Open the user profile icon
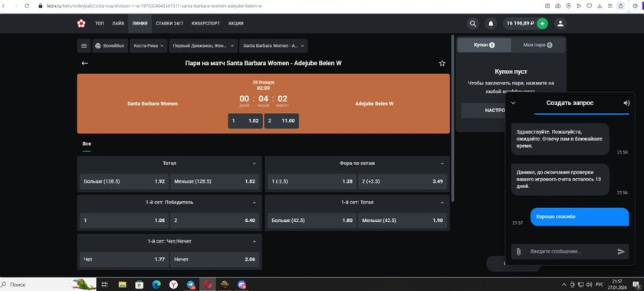 [560, 24]
